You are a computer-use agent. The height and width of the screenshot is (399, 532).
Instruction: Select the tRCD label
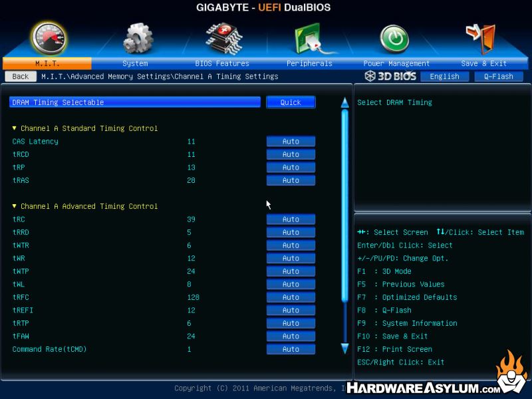tap(21, 154)
